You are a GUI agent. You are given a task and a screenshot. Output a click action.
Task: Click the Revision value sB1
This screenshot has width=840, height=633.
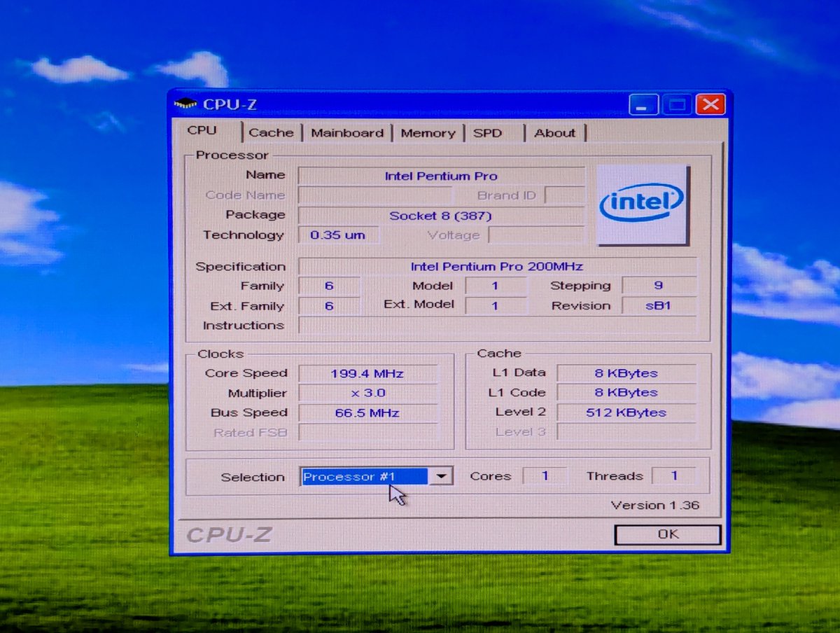click(659, 306)
